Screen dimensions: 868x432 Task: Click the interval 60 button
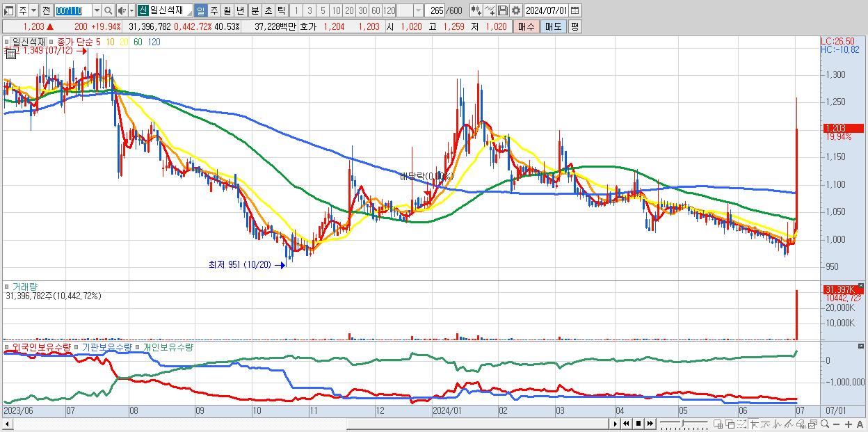point(376,10)
